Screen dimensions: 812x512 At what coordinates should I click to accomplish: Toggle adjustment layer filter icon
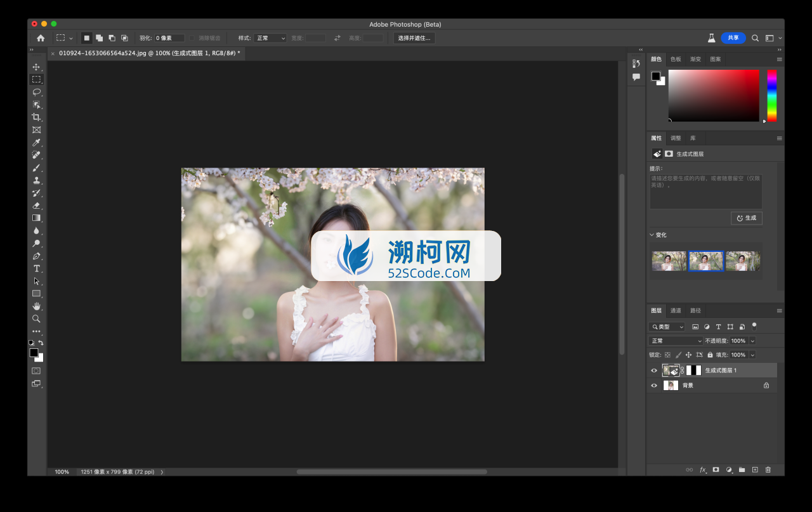point(707,327)
